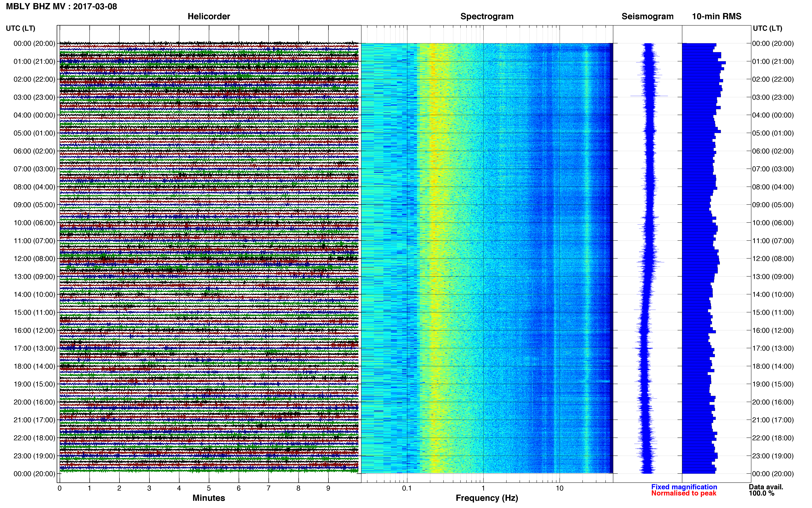Click left axis label '04:00 (00:00)'

[x=34, y=115]
